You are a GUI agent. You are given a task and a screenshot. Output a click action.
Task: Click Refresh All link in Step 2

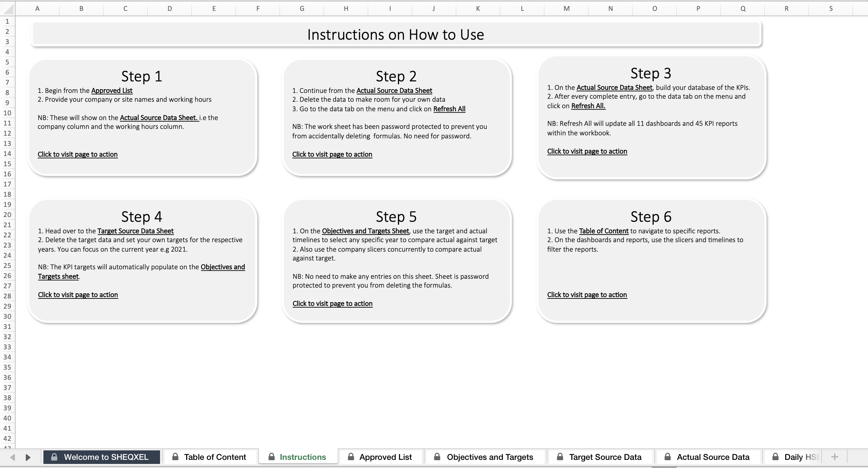tap(449, 109)
